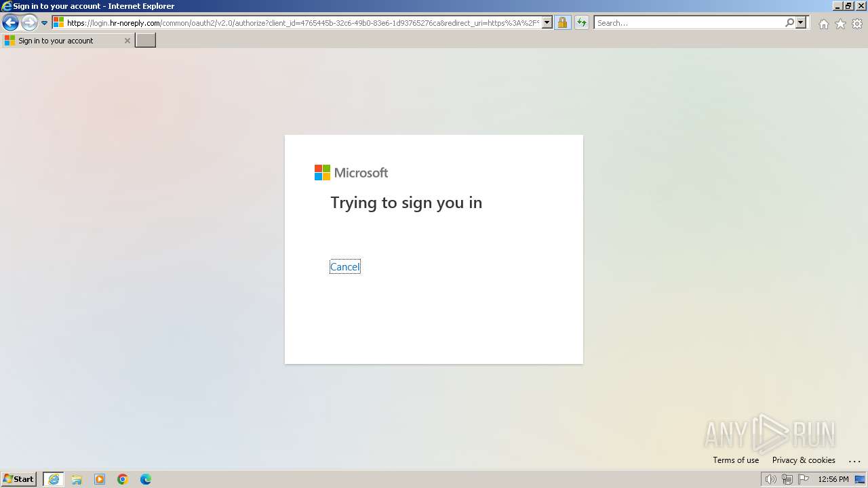
Task: Click Show desktop button at taskbar end
Action: pyautogui.click(x=860, y=479)
